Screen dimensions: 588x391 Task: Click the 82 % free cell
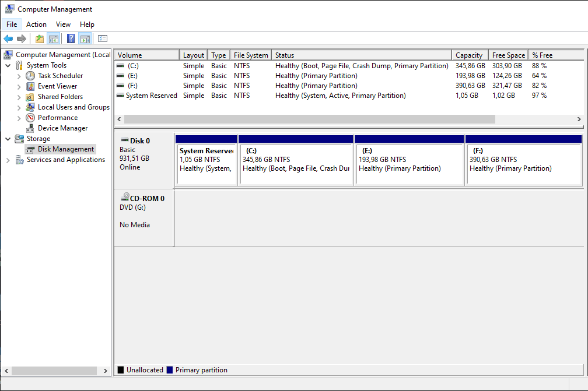539,86
